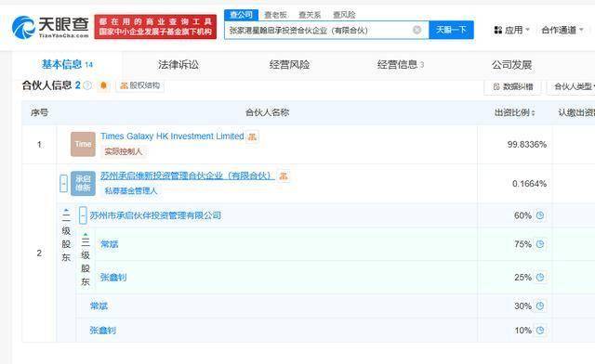This screenshot has width=595, height=364.
Task: Open the 常斌 link with 75% share
Action: click(110, 244)
